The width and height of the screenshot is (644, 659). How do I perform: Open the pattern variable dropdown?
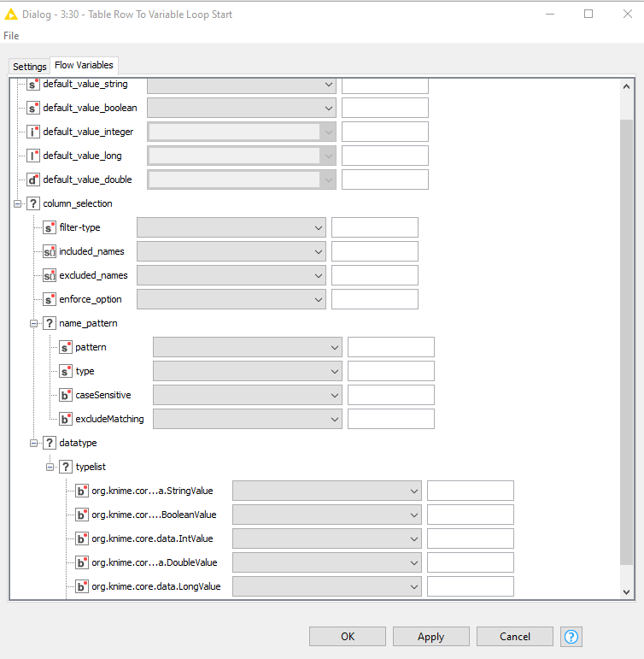[248, 348]
